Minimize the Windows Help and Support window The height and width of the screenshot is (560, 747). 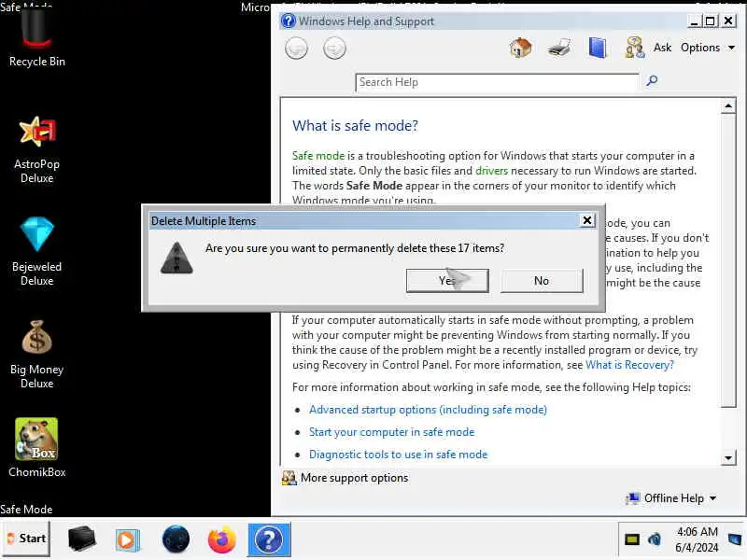pyautogui.click(x=694, y=21)
